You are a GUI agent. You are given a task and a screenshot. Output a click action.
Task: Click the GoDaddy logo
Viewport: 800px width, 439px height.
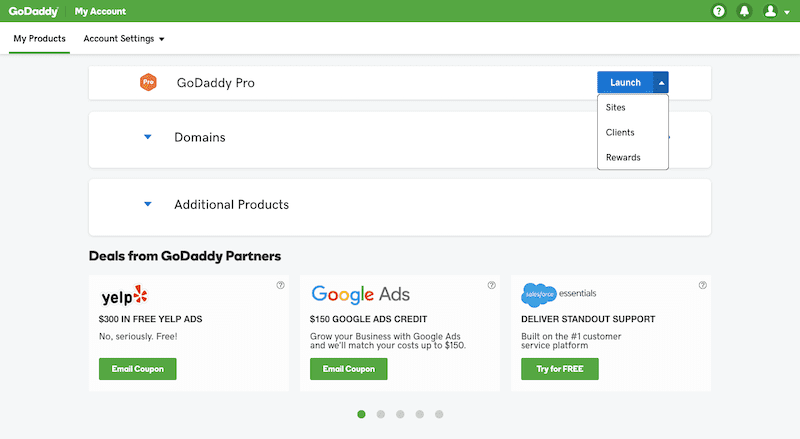tap(33, 11)
